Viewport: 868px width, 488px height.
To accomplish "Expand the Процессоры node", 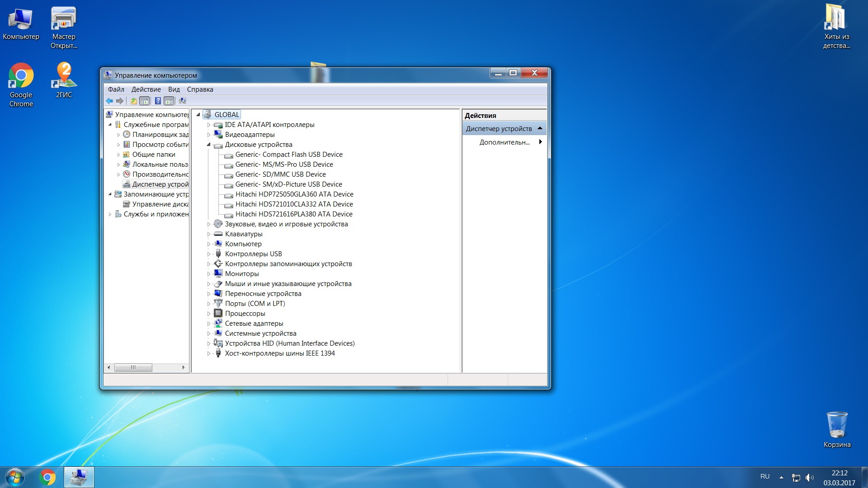I will [208, 314].
